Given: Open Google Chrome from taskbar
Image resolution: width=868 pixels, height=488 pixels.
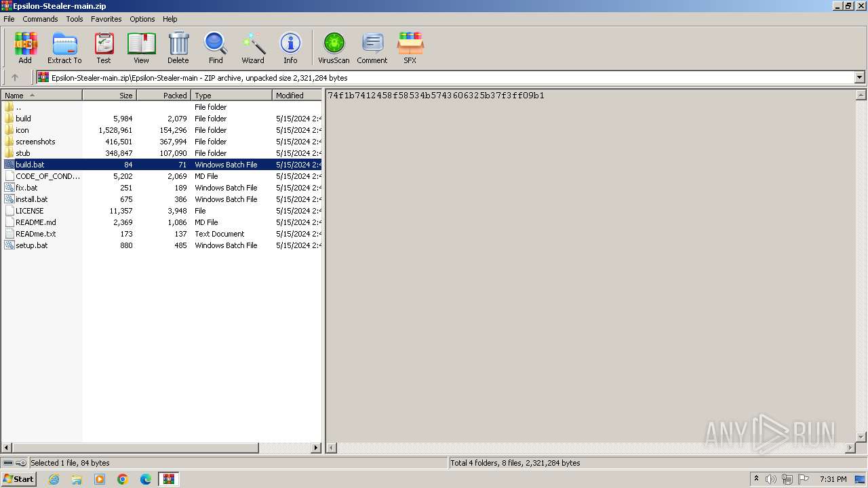Looking at the screenshot, I should 123,479.
